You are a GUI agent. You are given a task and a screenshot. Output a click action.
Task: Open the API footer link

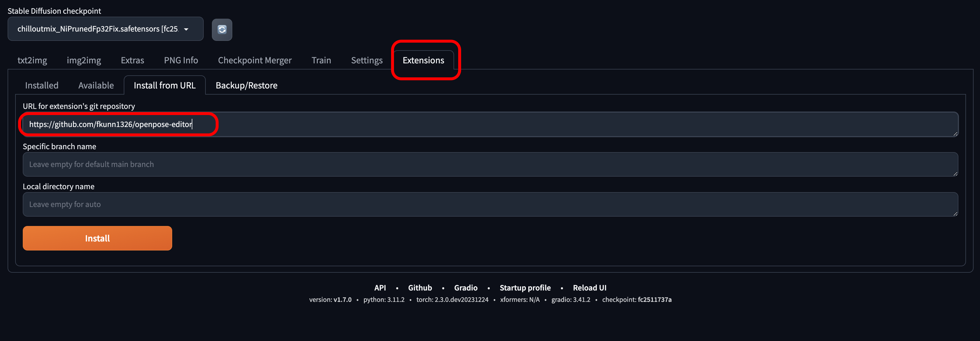380,288
